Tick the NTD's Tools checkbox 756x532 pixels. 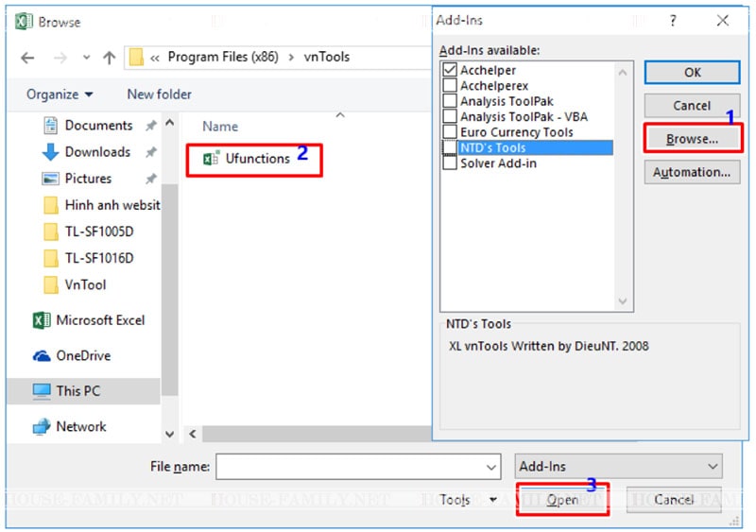[450, 147]
